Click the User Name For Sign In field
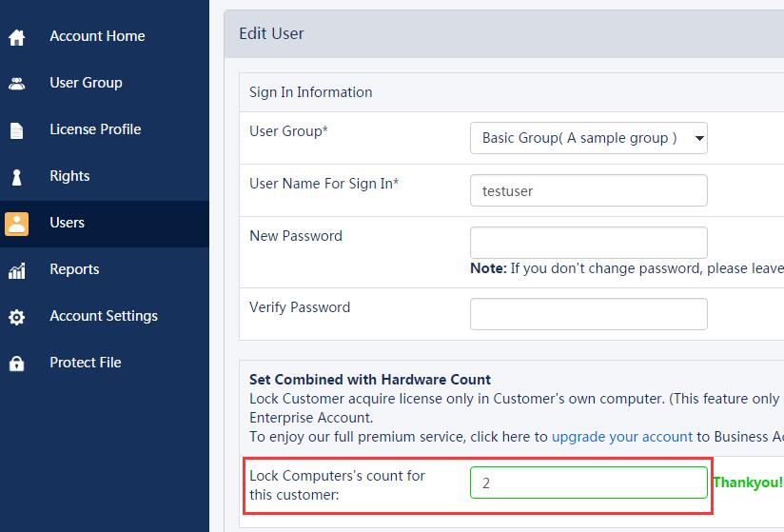784x532 pixels. pyautogui.click(x=588, y=190)
